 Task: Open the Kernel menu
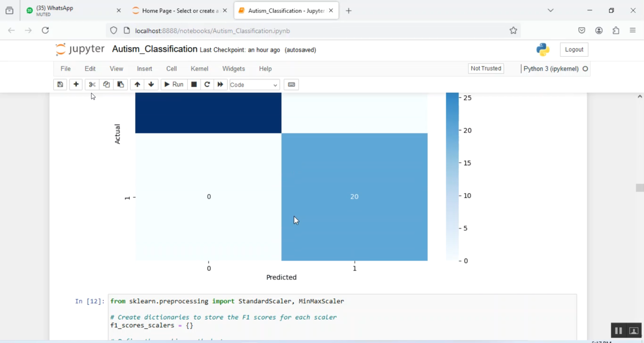tap(199, 69)
